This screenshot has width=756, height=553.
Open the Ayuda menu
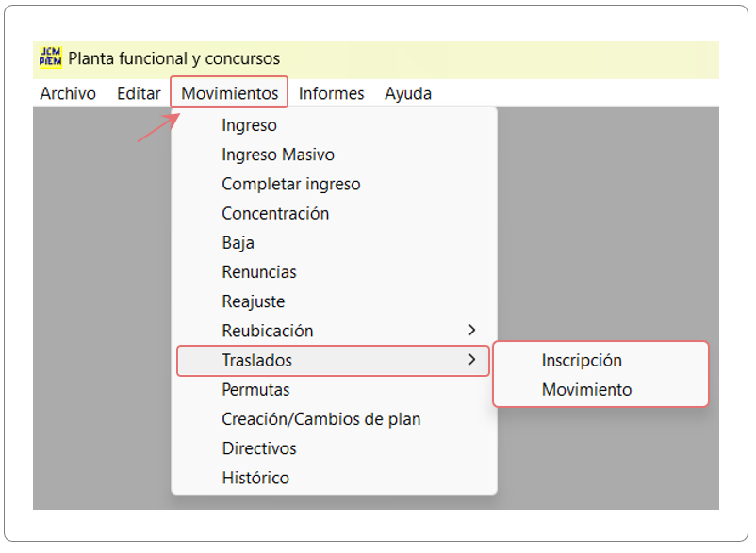[408, 93]
